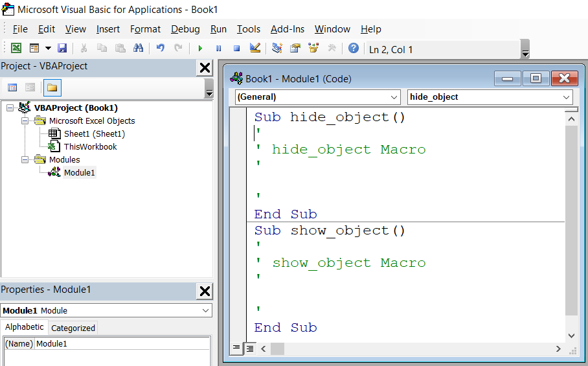
Task: Click the Find binoculars icon
Action: click(138, 49)
